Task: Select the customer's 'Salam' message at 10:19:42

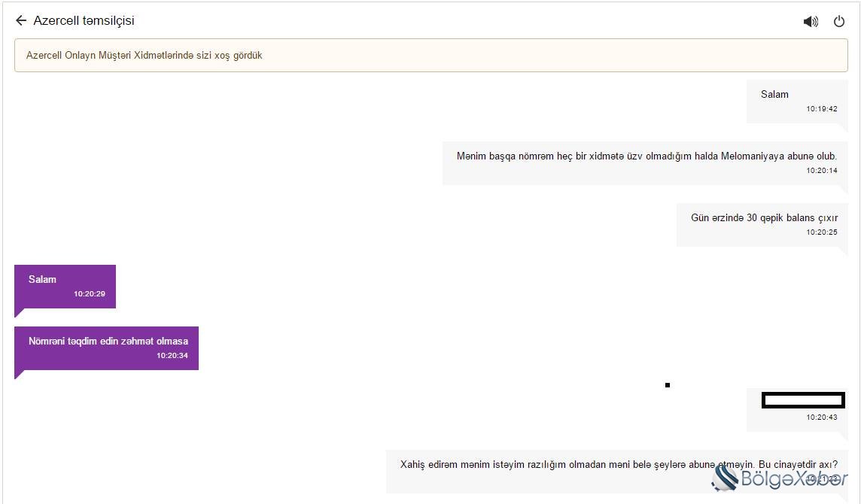Action: [x=797, y=101]
